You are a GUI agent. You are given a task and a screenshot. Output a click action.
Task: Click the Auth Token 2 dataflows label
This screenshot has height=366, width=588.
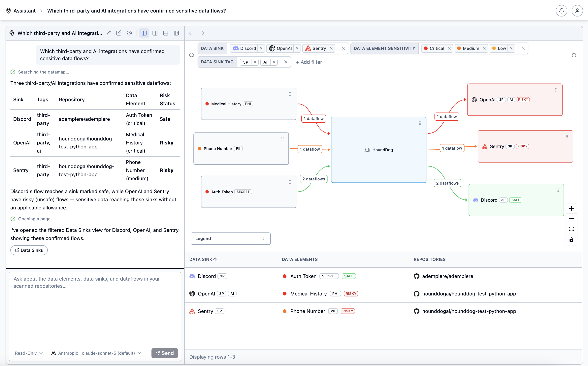click(314, 179)
